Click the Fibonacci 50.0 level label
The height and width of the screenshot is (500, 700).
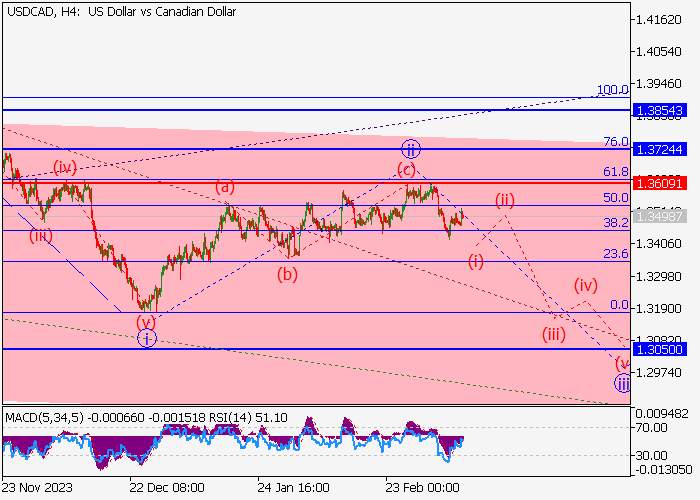click(x=616, y=198)
